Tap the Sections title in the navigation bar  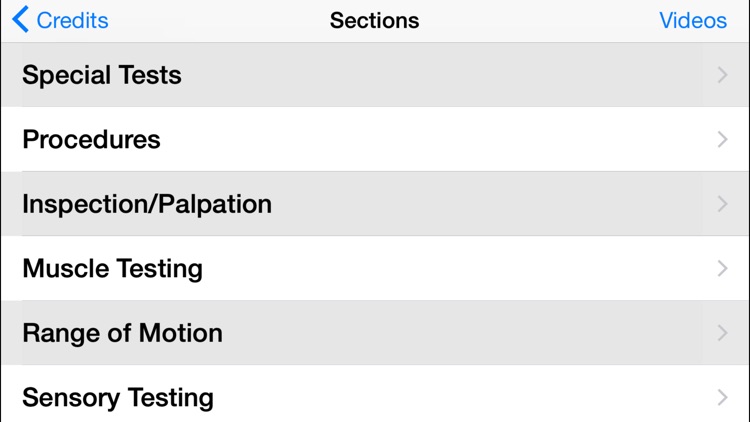click(375, 21)
